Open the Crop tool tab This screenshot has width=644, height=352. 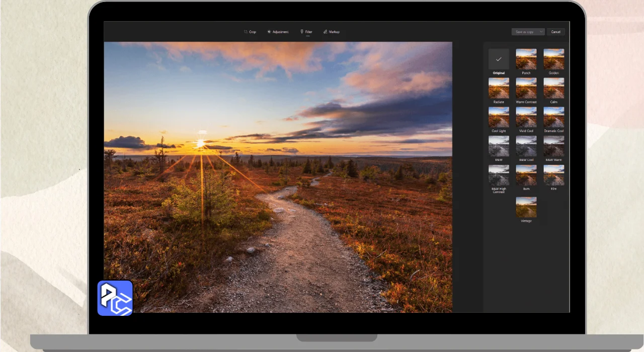click(x=250, y=32)
